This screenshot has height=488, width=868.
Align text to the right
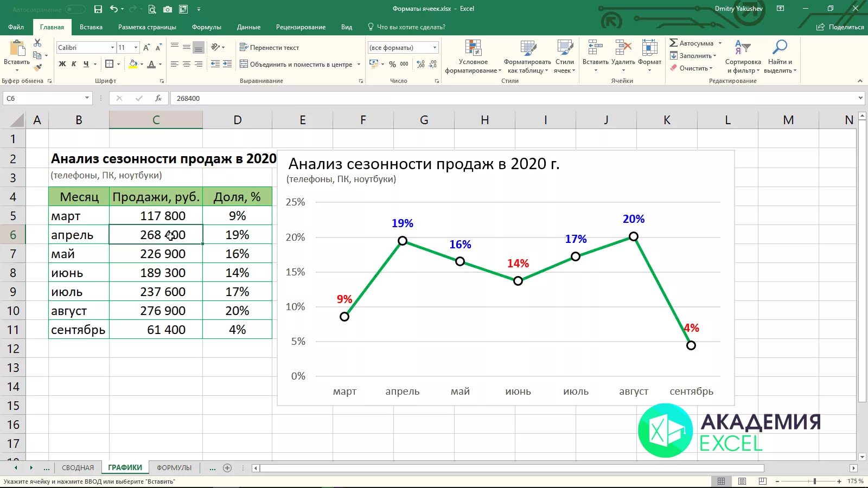pyautogui.click(x=199, y=64)
